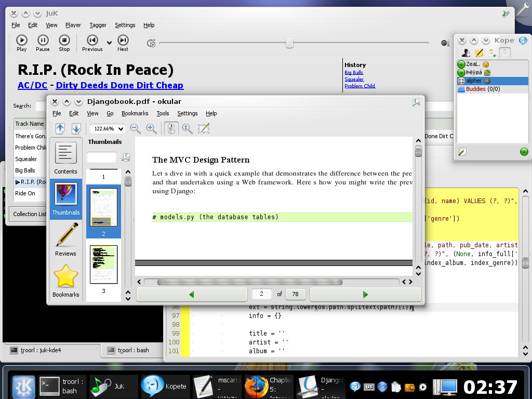The width and height of the screenshot is (532, 399).
Task: Click Kopete add contact icon
Action: coord(492,53)
